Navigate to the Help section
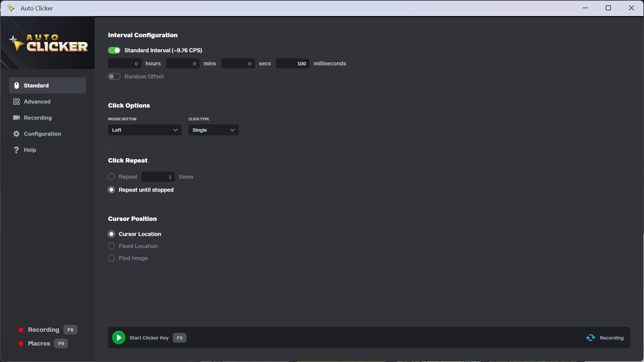The width and height of the screenshot is (644, 362). [30, 150]
